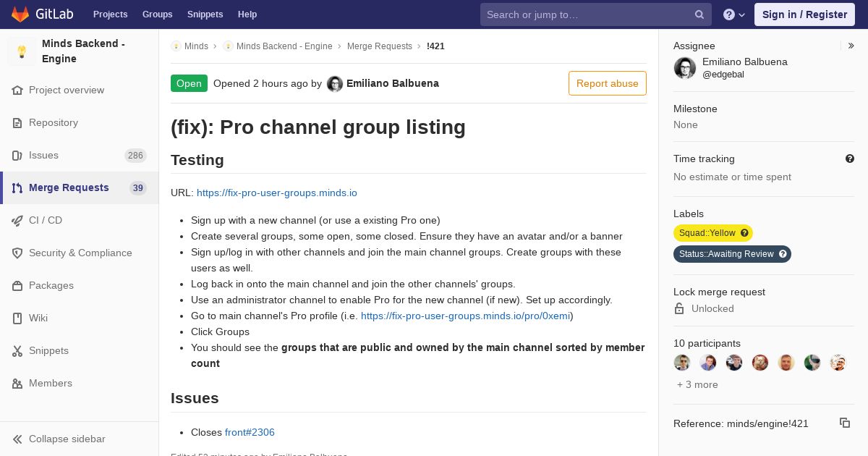This screenshot has height=456, width=868.
Task: Click the Project overview home icon
Action: click(x=17, y=90)
